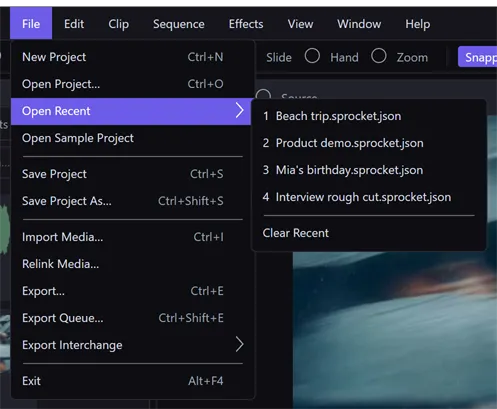Open the Effects menu
This screenshot has height=409, width=497.
point(246,24)
